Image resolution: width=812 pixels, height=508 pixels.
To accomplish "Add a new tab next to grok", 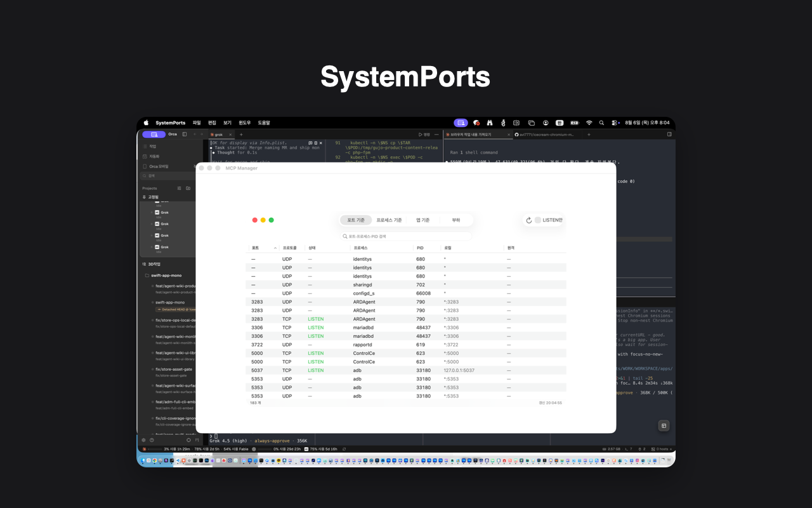I will [x=241, y=135].
